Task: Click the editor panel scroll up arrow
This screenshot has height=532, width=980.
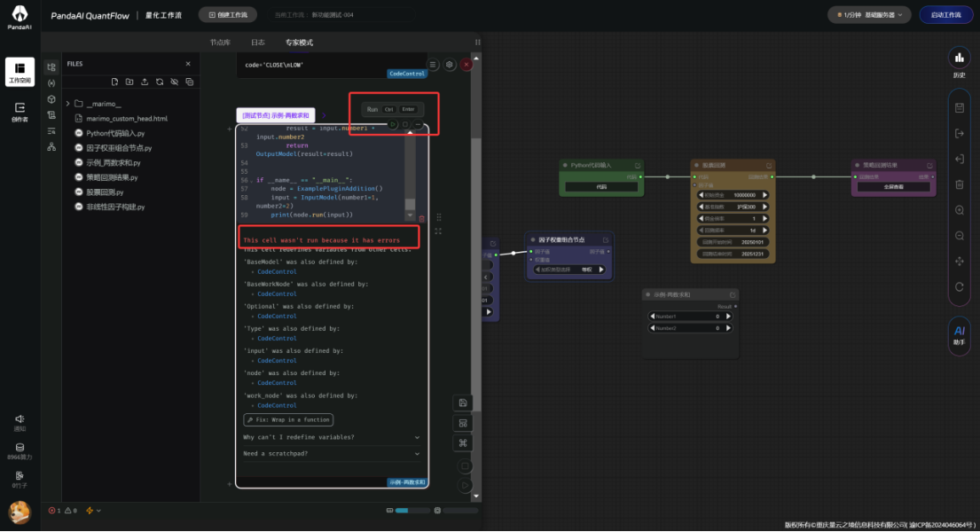Action: pos(476,59)
